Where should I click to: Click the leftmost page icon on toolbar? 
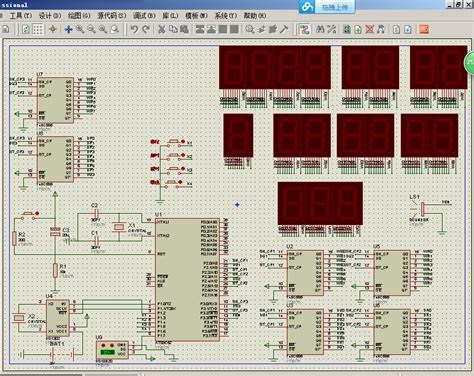(6, 29)
